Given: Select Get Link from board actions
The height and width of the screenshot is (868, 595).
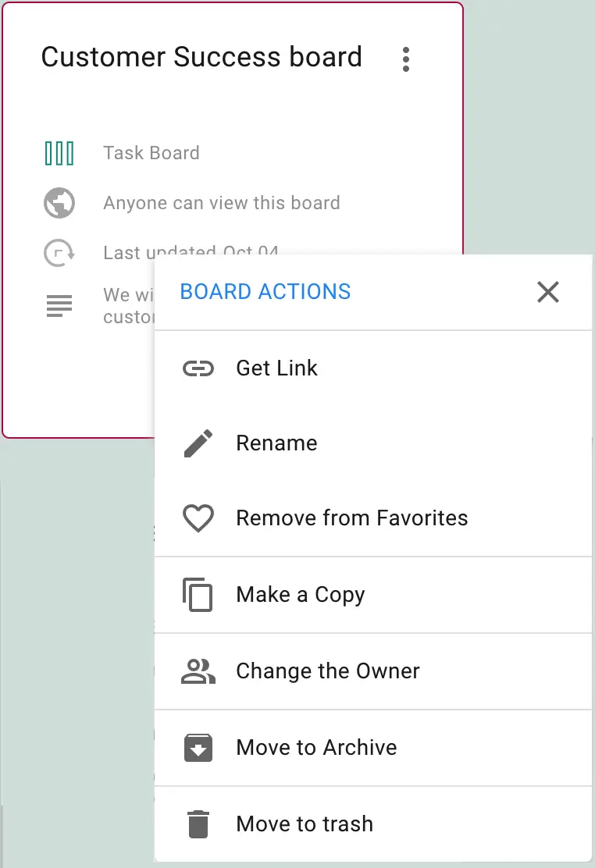Looking at the screenshot, I should click(x=373, y=368).
